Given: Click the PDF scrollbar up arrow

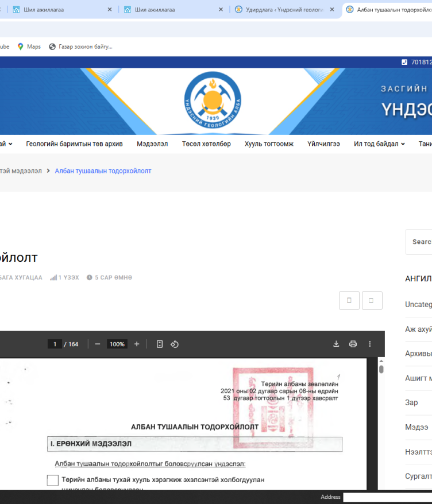Looking at the screenshot, I should pos(381,361).
